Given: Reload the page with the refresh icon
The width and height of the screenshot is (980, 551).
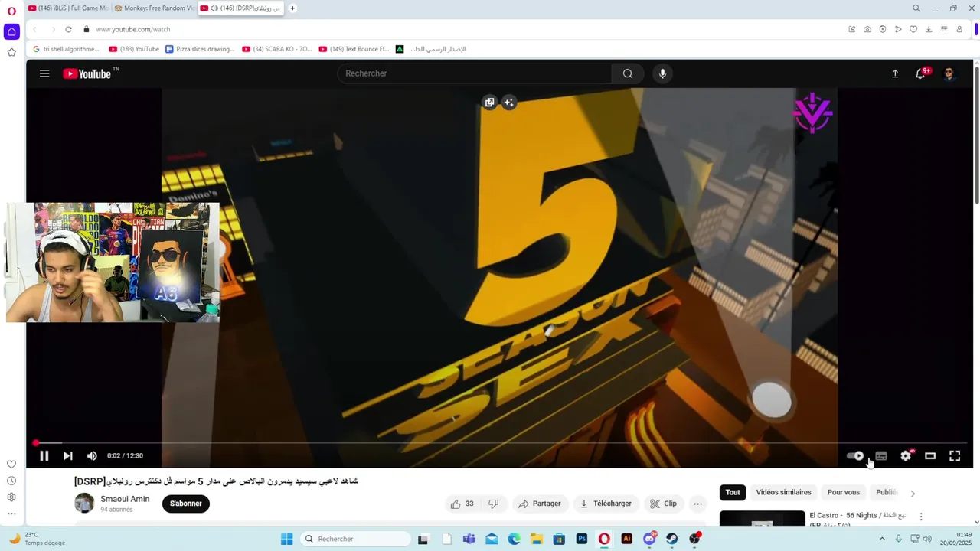Looking at the screenshot, I should (68, 29).
